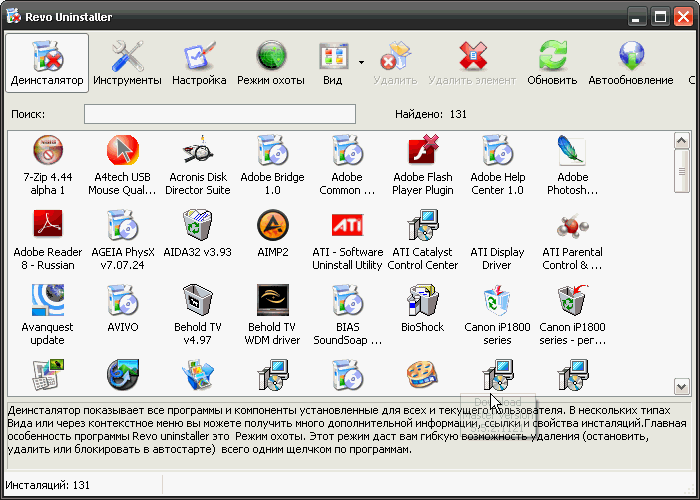The width and height of the screenshot is (700, 500).
Task: Select BIAS SoundSoap icon
Action: tap(347, 300)
